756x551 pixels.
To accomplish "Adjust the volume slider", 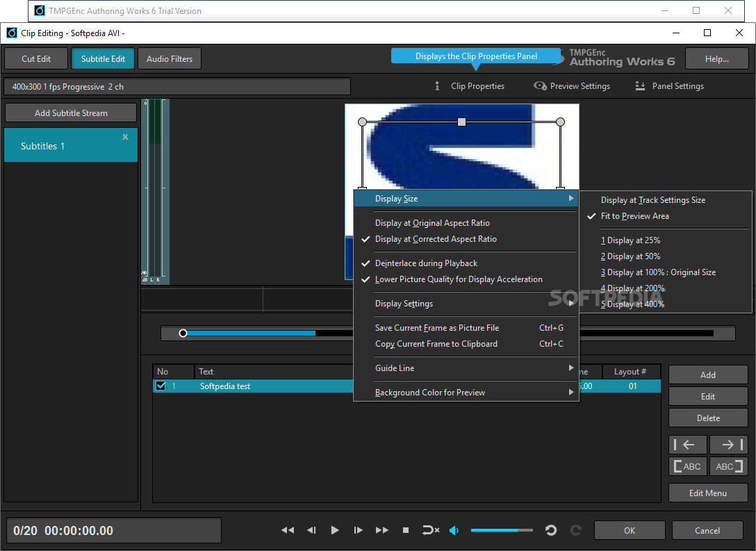I will [502, 530].
